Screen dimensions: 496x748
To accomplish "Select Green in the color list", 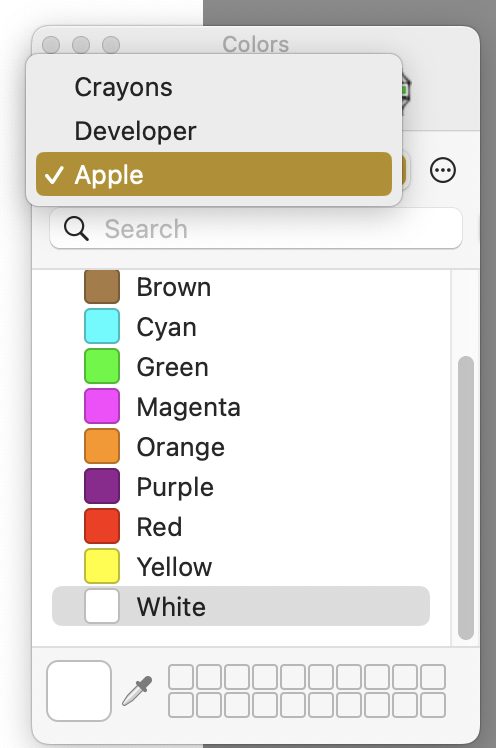I will (x=241, y=366).
